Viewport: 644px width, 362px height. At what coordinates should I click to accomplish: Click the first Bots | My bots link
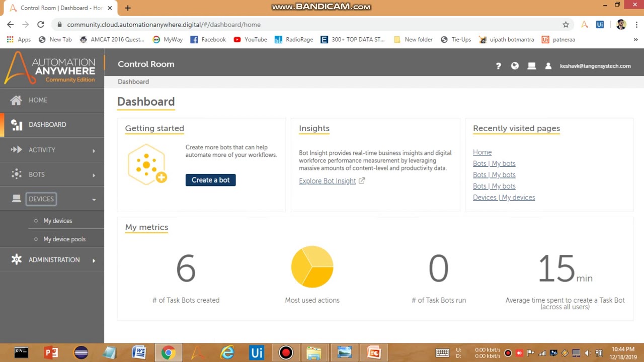[494, 163]
